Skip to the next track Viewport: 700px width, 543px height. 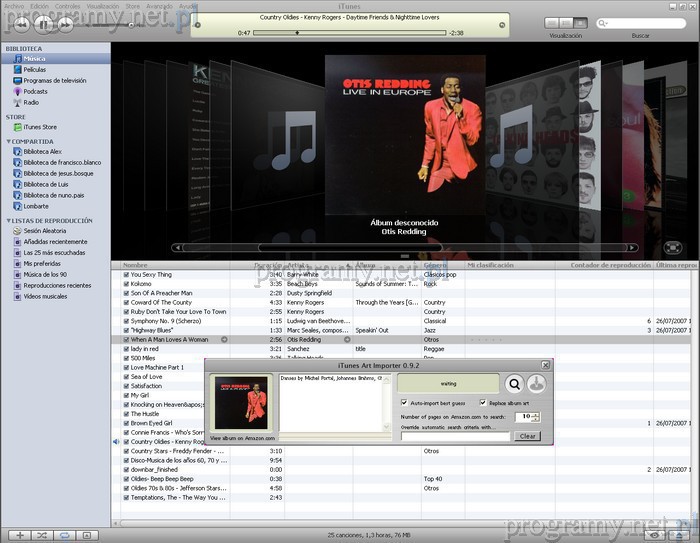[x=65, y=23]
